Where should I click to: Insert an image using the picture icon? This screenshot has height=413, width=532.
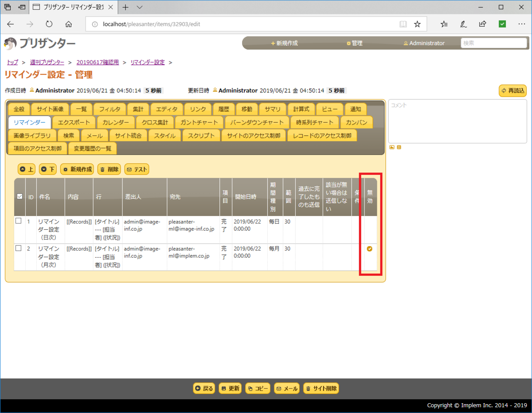click(x=391, y=147)
